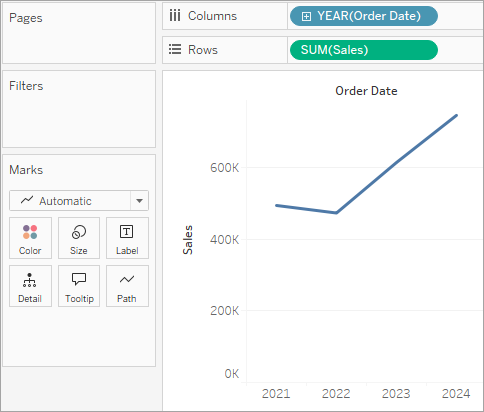
Task: Click the Columns shelf icon
Action: [x=175, y=16]
